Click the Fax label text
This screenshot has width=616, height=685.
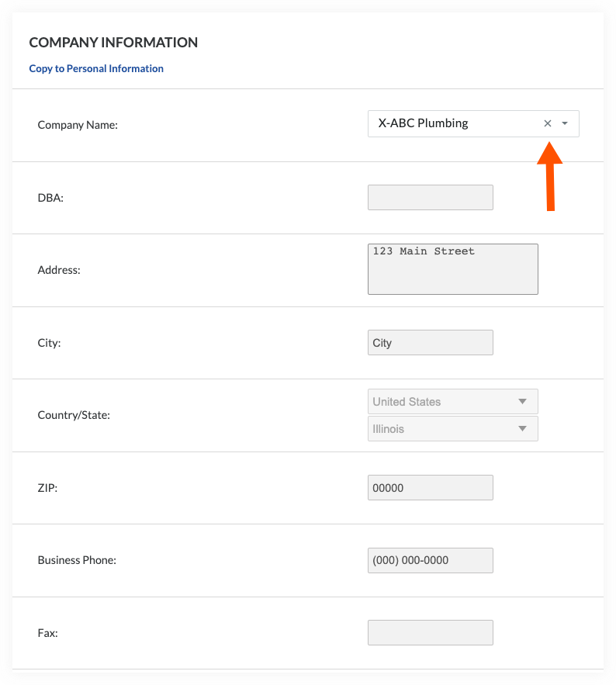pos(47,633)
